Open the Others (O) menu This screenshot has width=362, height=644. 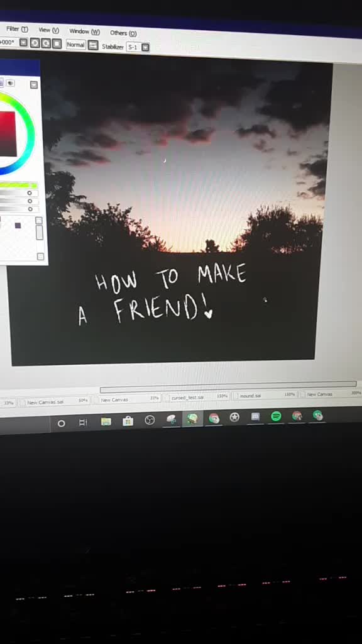click(x=123, y=33)
